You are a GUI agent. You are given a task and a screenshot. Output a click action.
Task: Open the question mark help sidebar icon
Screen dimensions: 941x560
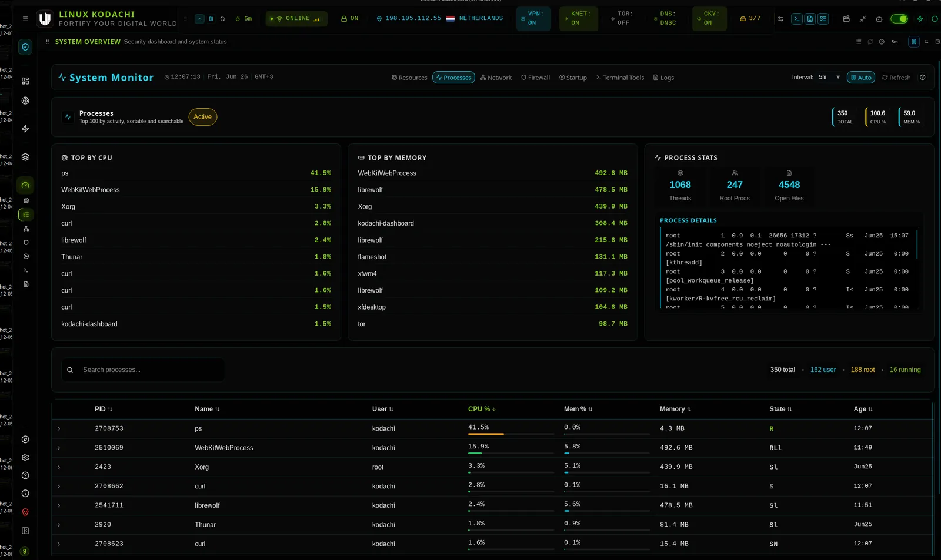tap(25, 475)
